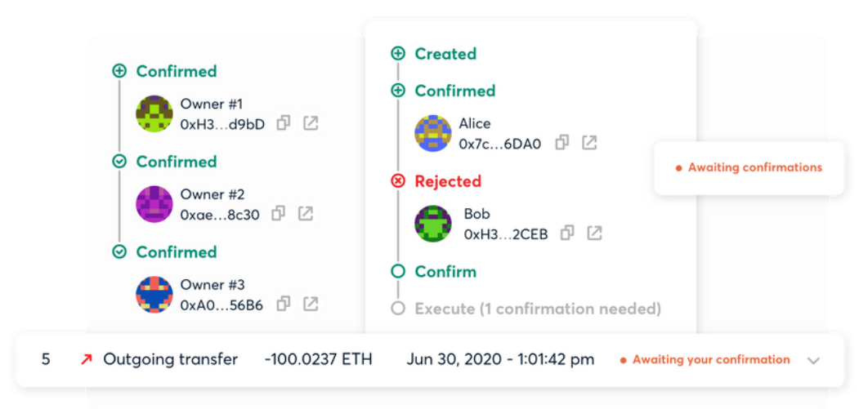The image size is (868, 409).
Task: Copy Owner #2 address 0xae...8c30
Action: (279, 213)
